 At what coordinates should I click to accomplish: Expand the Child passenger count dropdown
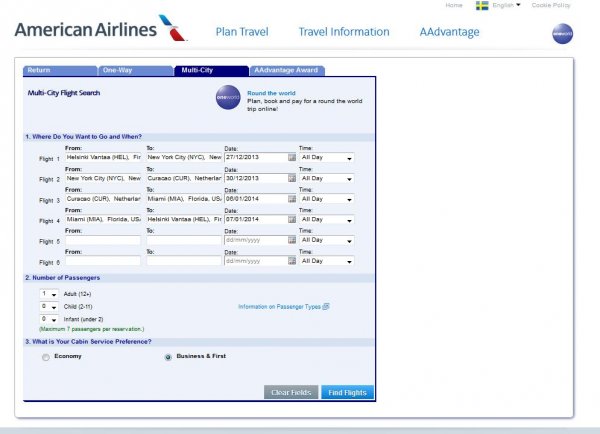point(48,307)
